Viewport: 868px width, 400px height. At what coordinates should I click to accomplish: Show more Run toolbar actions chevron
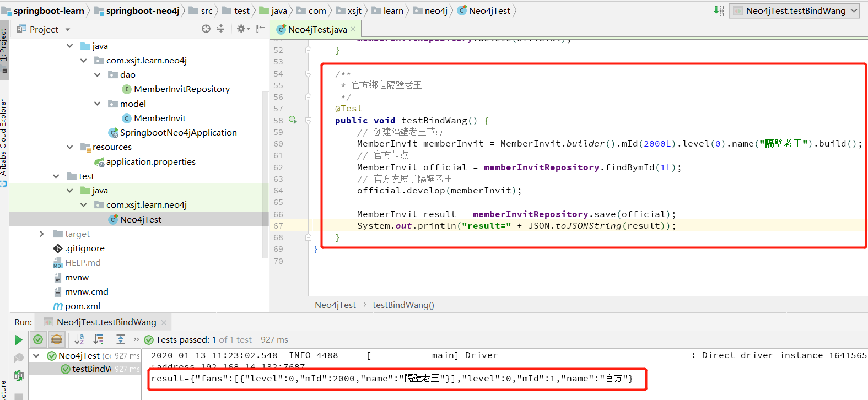pyautogui.click(x=136, y=339)
